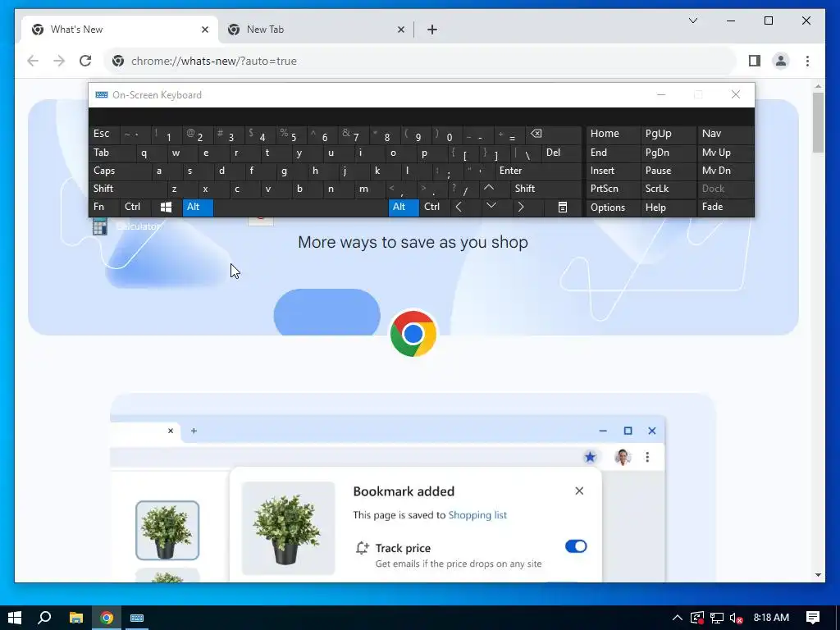Open Windows taskbar search
The width and height of the screenshot is (840, 630).
[44, 618]
